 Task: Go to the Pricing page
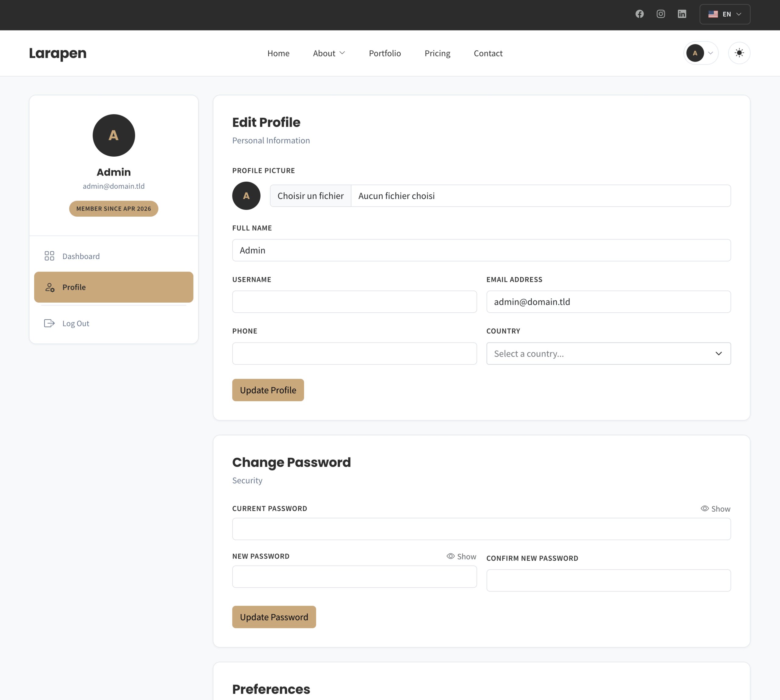(x=437, y=53)
